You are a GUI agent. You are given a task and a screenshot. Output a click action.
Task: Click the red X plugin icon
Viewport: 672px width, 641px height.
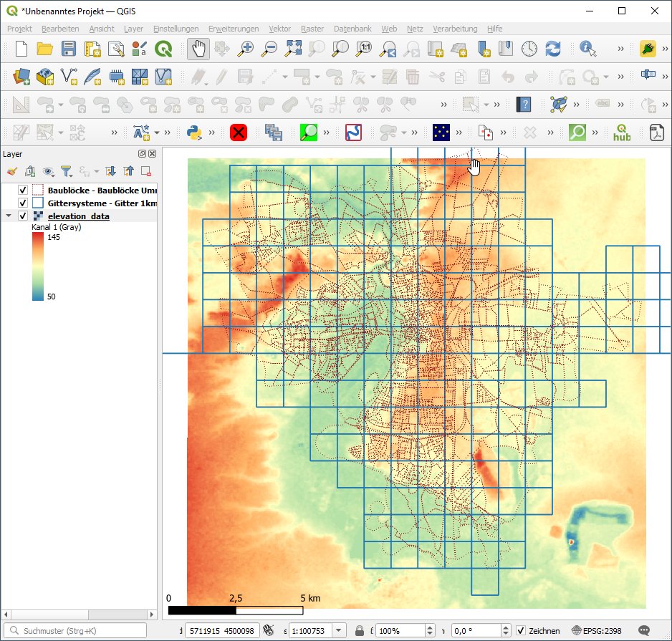[239, 132]
